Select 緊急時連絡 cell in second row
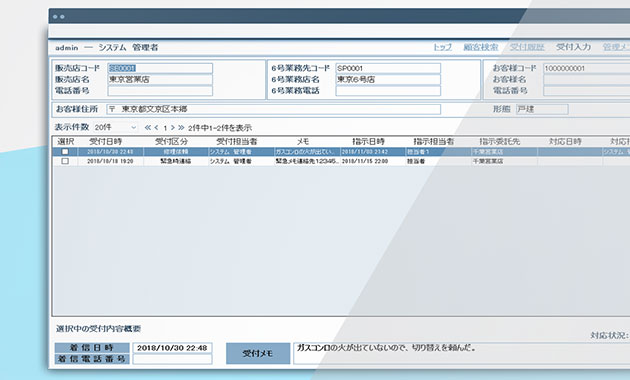Screen dimensions: 630x380 point(176,161)
